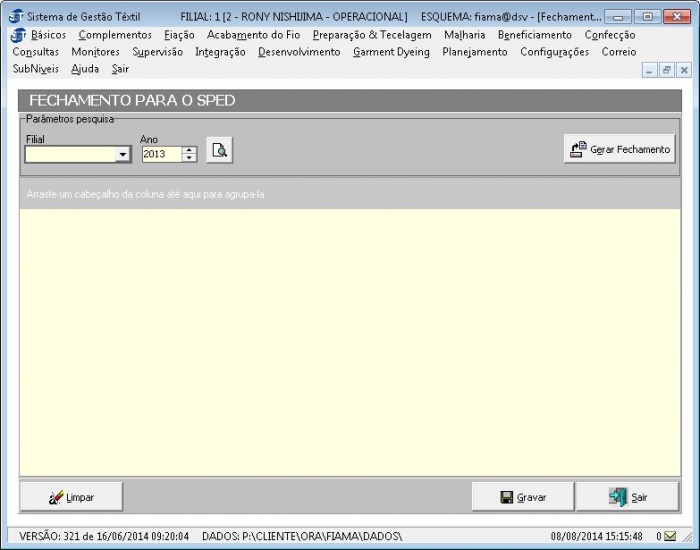Viewport: 700px width, 550px height.
Task: Open the Planejamento menu
Action: (x=475, y=52)
